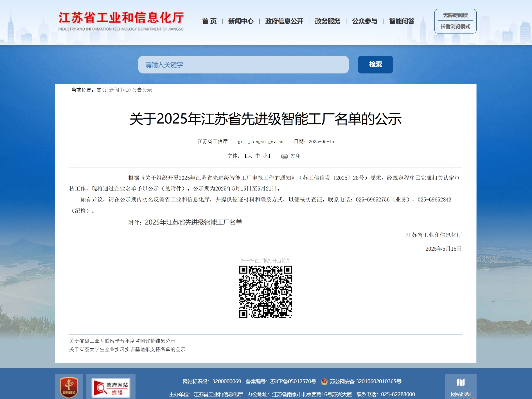Click the print (打印) printer icon

(x=284, y=156)
